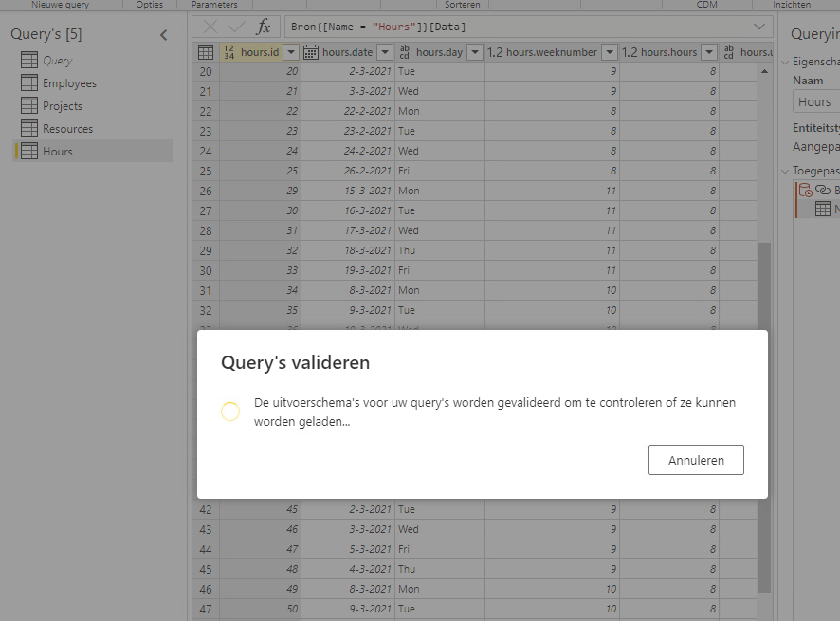Image resolution: width=840 pixels, height=621 pixels.
Task: Click the Opties ribbon group label
Action: click(149, 5)
